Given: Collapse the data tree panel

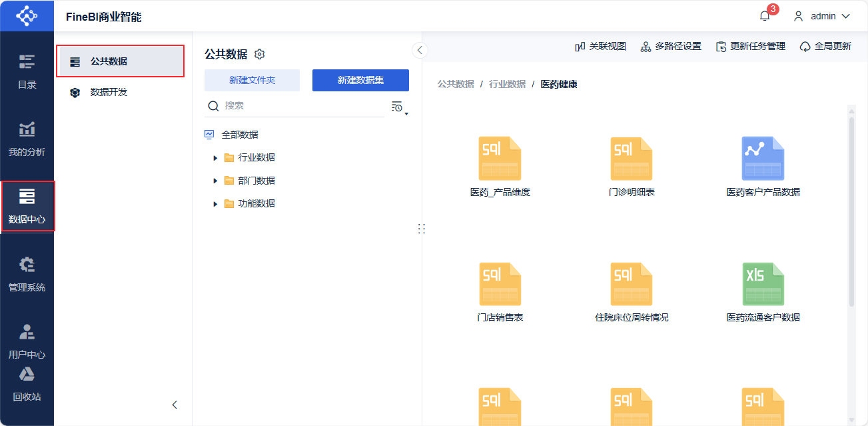Looking at the screenshot, I should 420,50.
